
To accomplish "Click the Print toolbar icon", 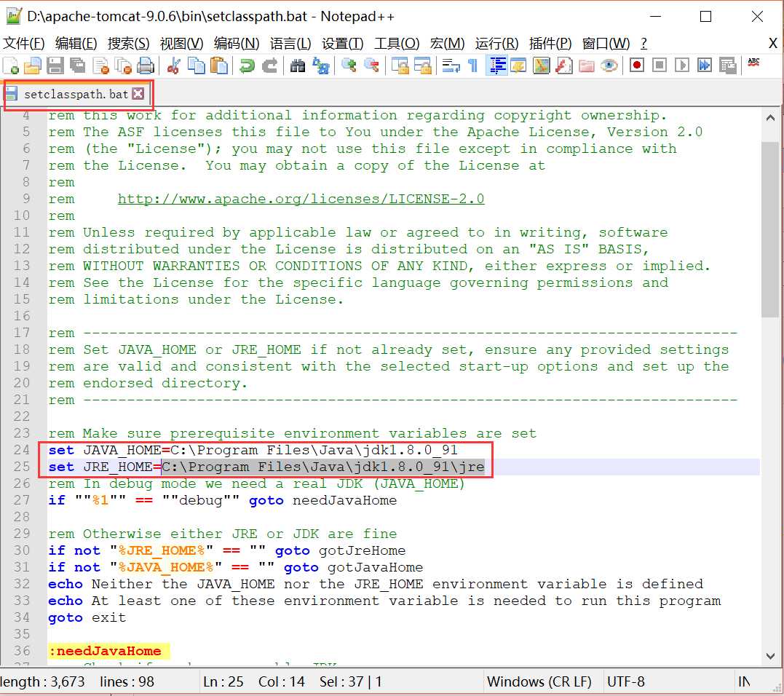I will click(x=146, y=66).
